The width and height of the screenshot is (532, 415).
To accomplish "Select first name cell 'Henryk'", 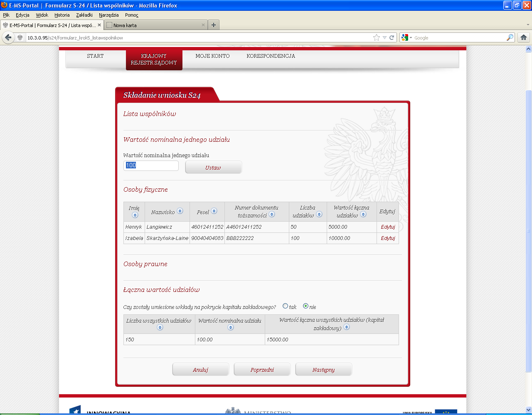I will point(134,227).
